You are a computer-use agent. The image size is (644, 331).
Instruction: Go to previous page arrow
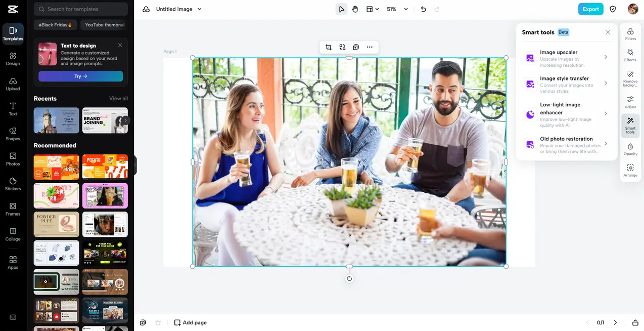[x=587, y=322]
